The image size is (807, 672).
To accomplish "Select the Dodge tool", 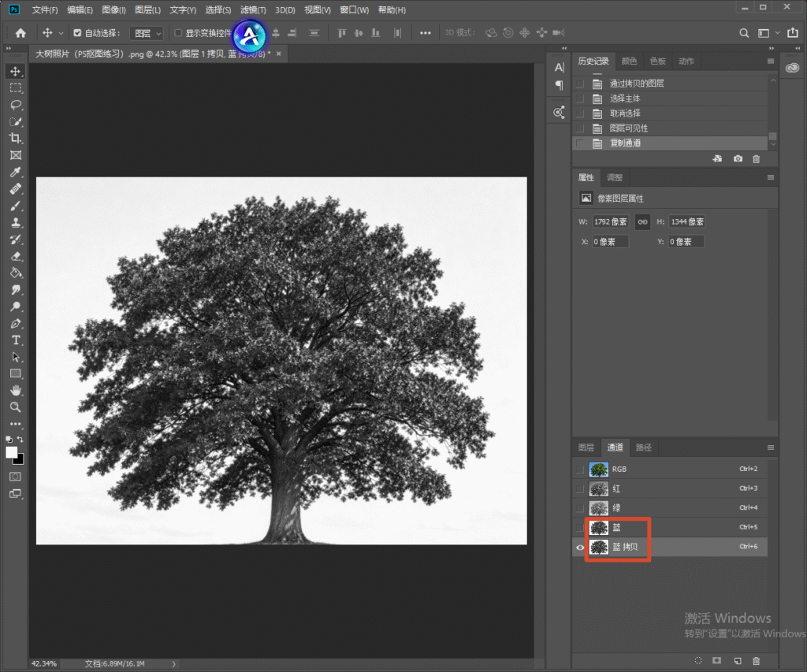I will (16, 306).
